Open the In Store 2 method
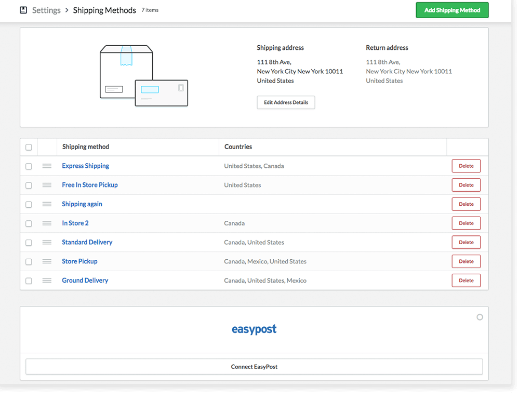The width and height of the screenshot is (532, 399). coord(75,223)
